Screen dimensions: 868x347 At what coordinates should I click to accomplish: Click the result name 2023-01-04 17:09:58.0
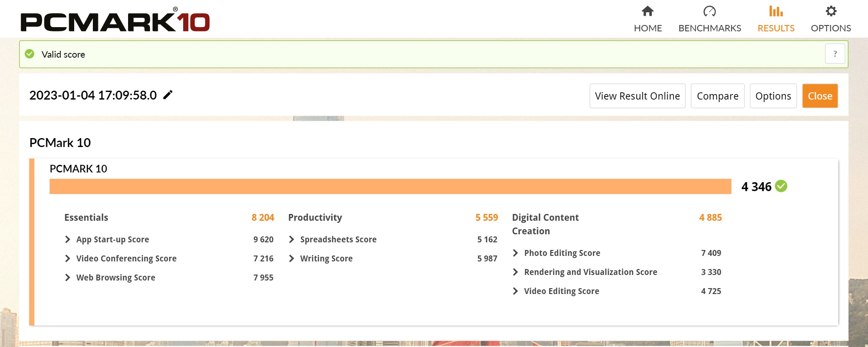click(x=93, y=95)
